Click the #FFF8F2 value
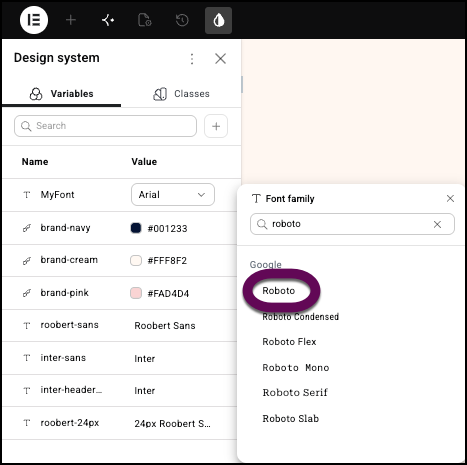The height and width of the screenshot is (465, 467). click(167, 261)
